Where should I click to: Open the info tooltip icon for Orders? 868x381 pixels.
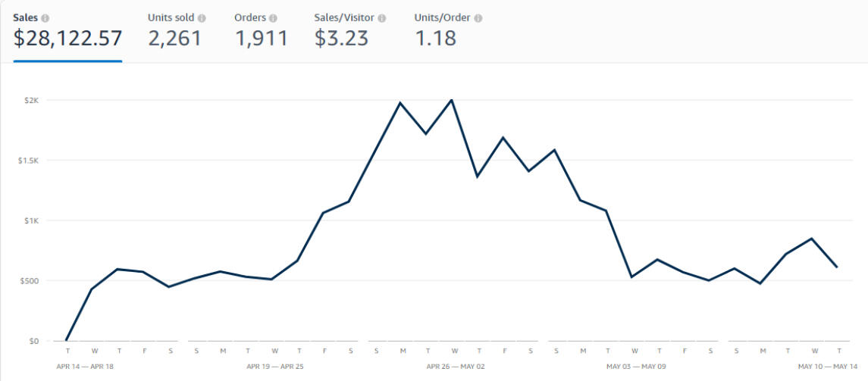(x=273, y=17)
